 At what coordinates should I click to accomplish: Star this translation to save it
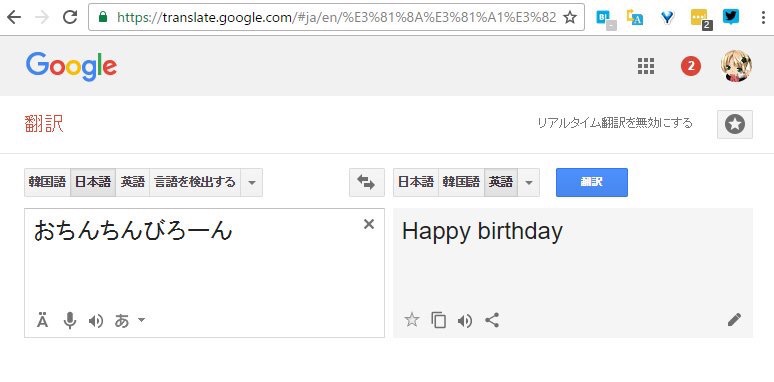pos(412,320)
